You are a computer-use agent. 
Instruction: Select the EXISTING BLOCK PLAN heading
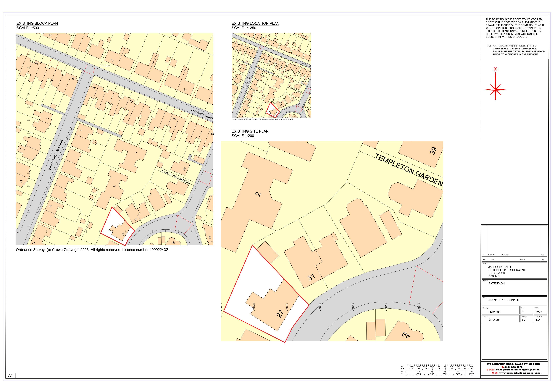click(37, 23)
